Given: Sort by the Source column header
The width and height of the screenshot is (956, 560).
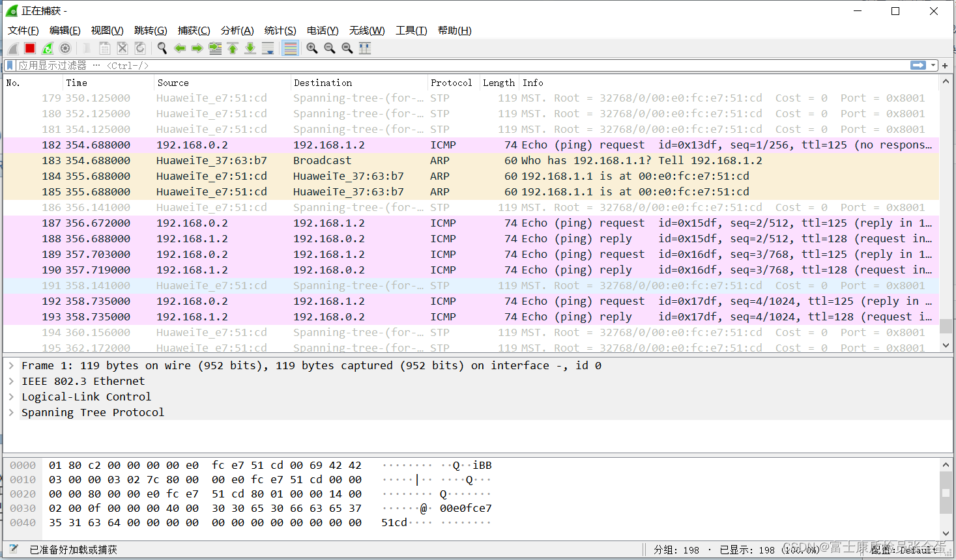Looking at the screenshot, I should (222, 83).
